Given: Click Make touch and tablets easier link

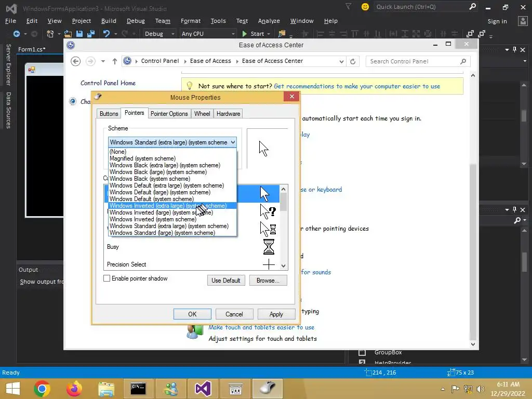Looking at the screenshot, I should pos(261,327).
